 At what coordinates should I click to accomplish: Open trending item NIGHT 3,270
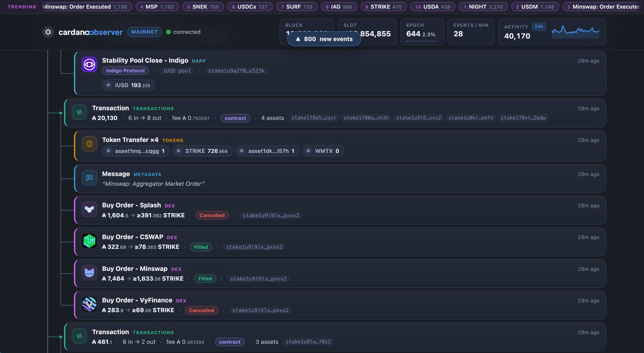point(483,7)
